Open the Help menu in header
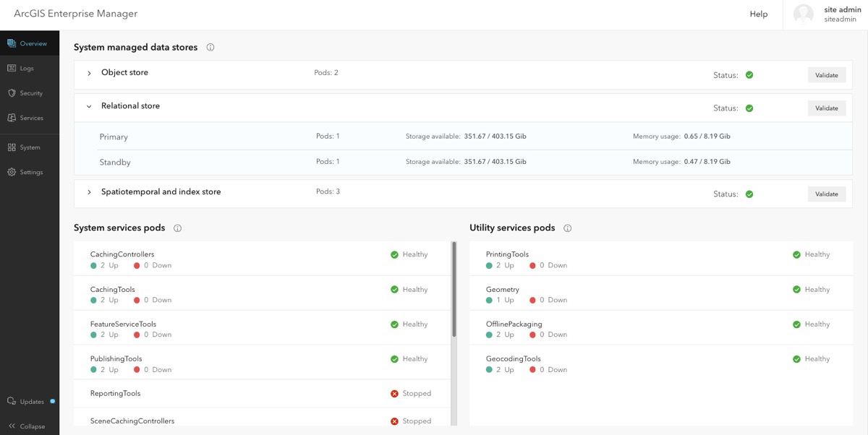The width and height of the screenshot is (868, 435). [x=759, y=14]
